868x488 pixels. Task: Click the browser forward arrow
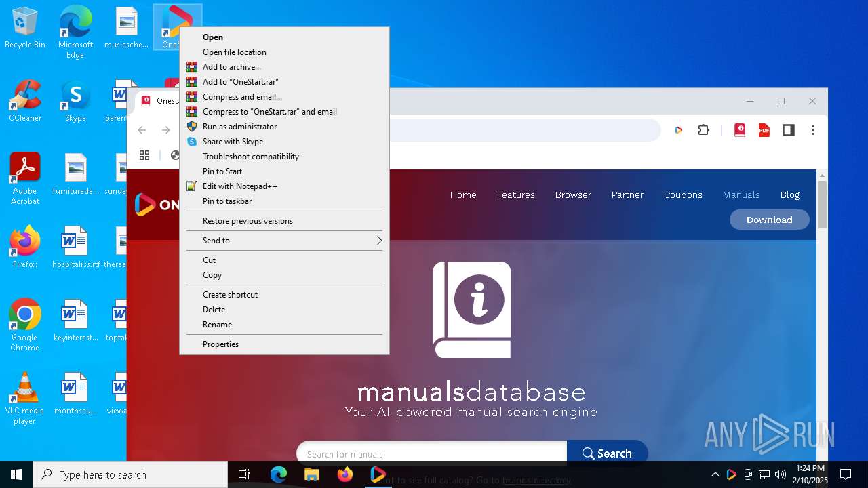tap(165, 130)
